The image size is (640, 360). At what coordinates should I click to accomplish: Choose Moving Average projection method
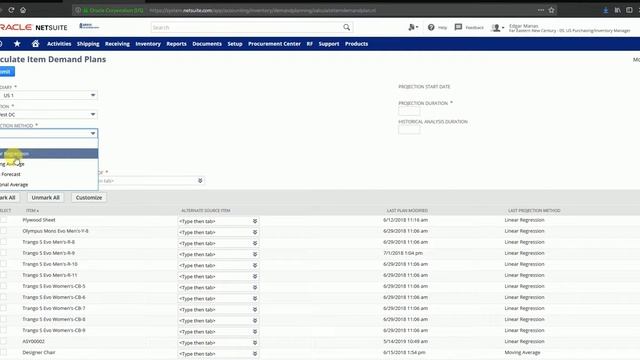click(49, 164)
